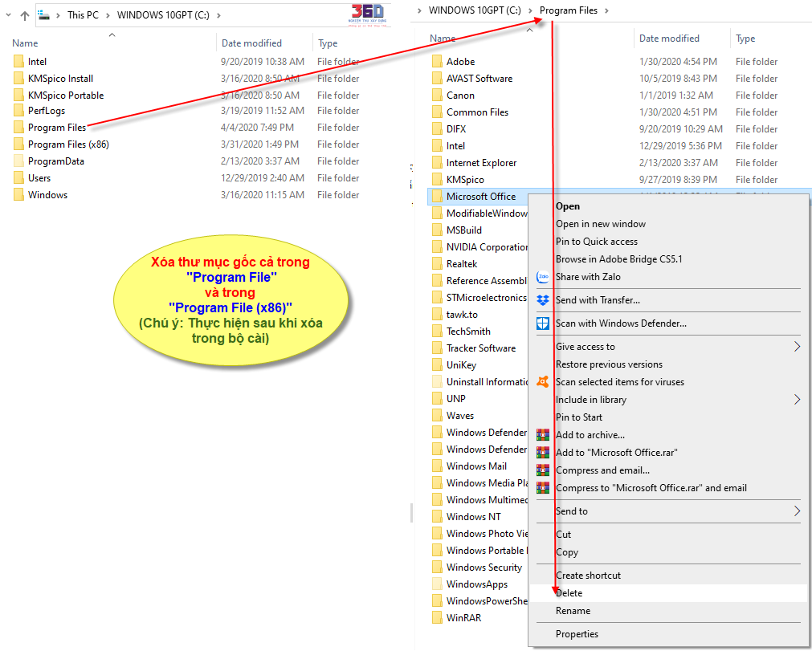This screenshot has width=812, height=655.
Task: Click the KMSpico Install folder icon
Action: pos(18,79)
